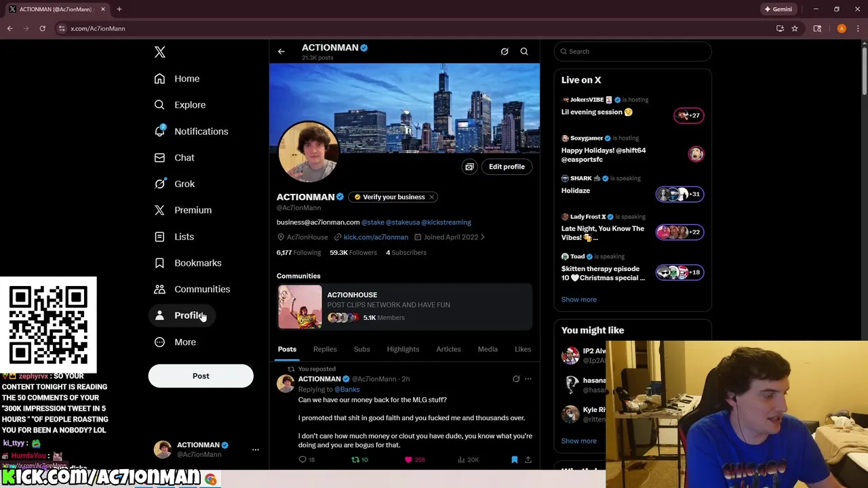Open the @kickstreaming mention link
Screen dimensions: 868x488
pos(446,222)
